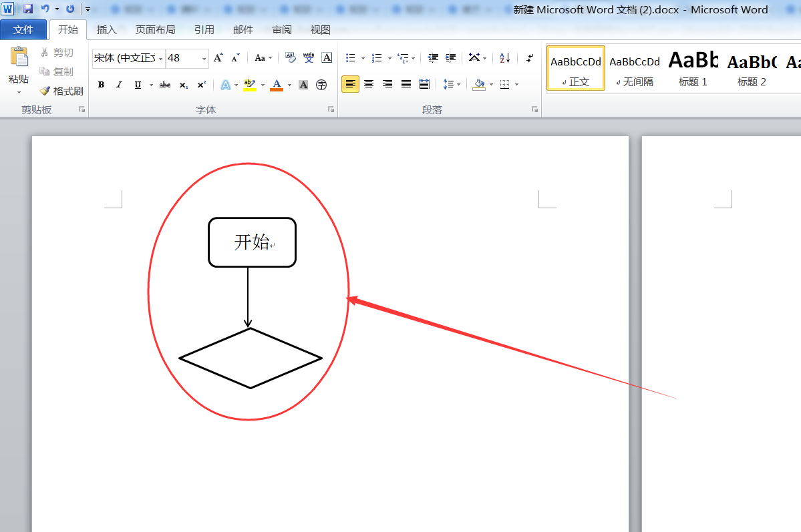
Task: Center align the text
Action: click(x=369, y=84)
